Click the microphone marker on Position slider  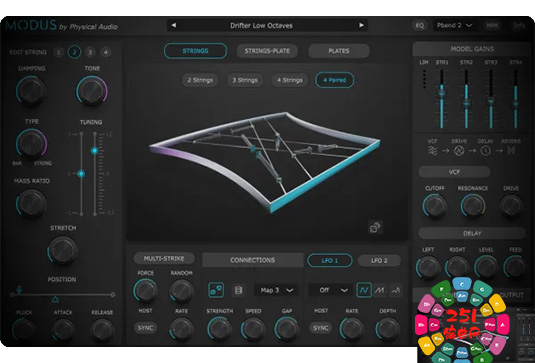click(19, 289)
